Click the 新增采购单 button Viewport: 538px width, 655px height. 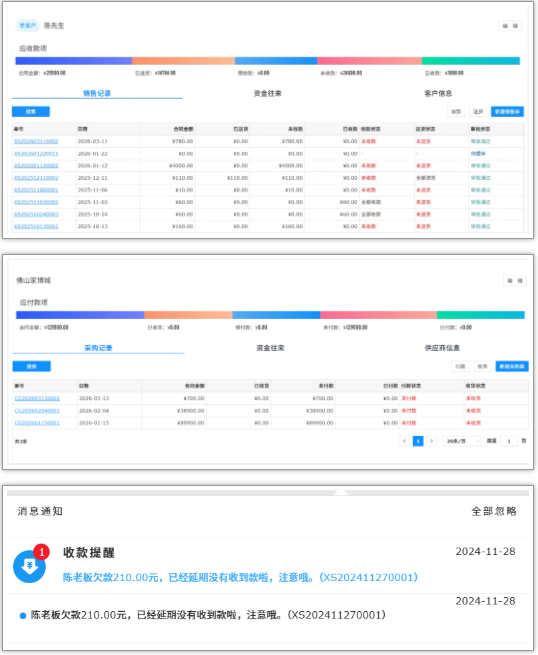(512, 366)
